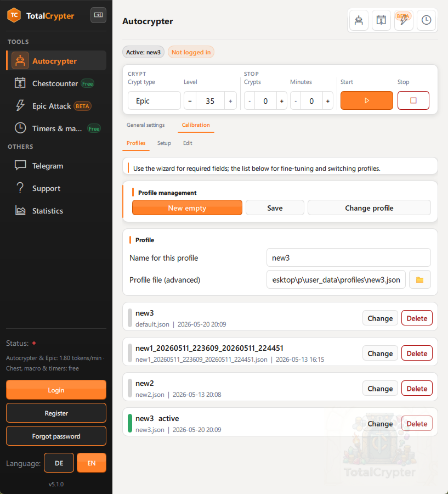The height and width of the screenshot is (494, 448).
Task: Change to new3 default.json profile
Action: (380, 318)
